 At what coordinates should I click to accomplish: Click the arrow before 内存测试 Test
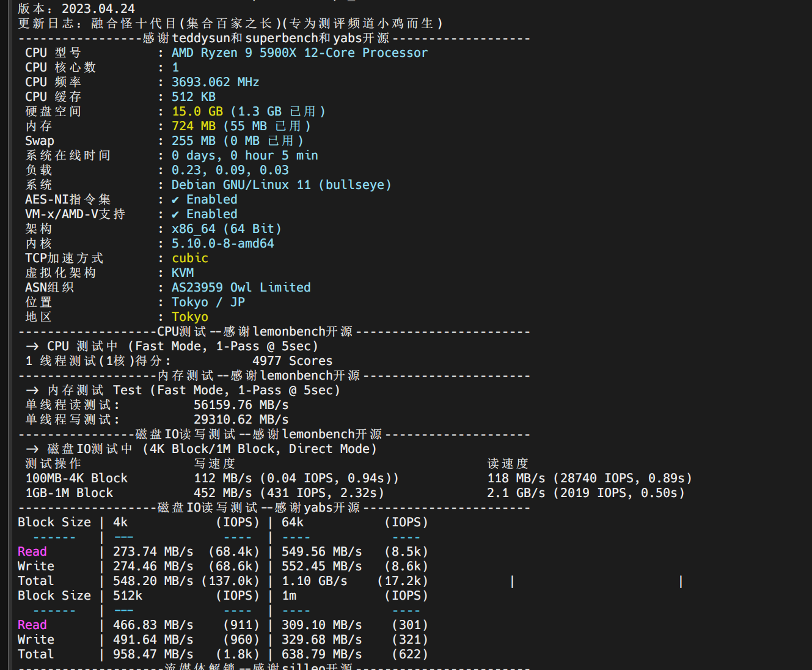click(x=32, y=390)
